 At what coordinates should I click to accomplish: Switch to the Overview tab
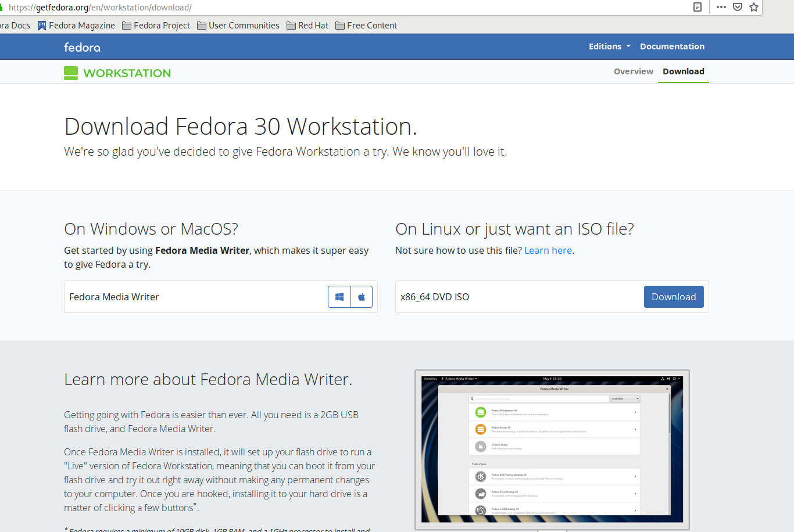click(633, 71)
